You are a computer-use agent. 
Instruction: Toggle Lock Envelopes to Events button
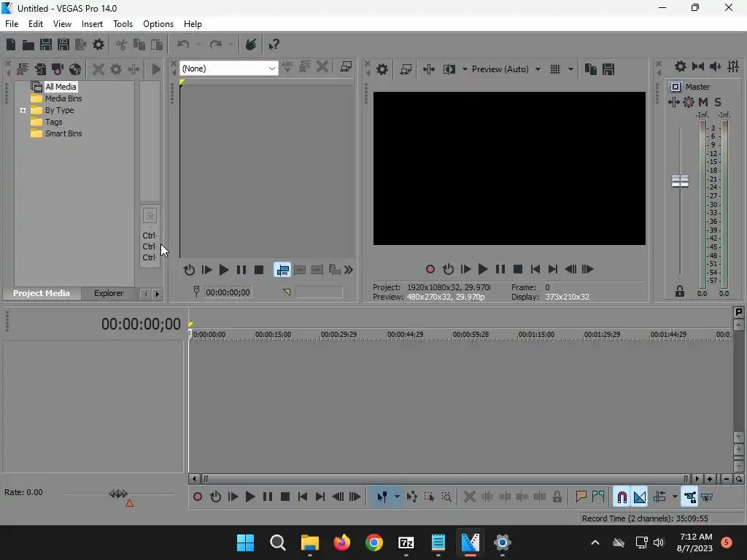pos(690,497)
